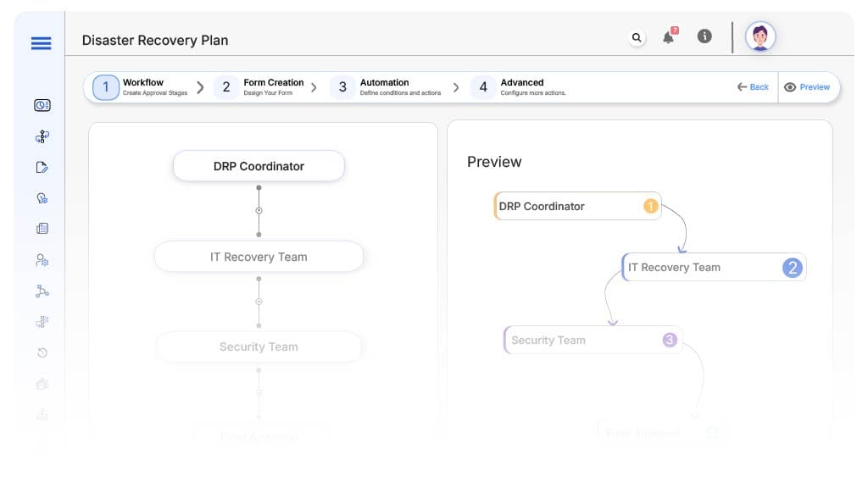
Task: Open the hamburger menu
Action: coord(41,44)
